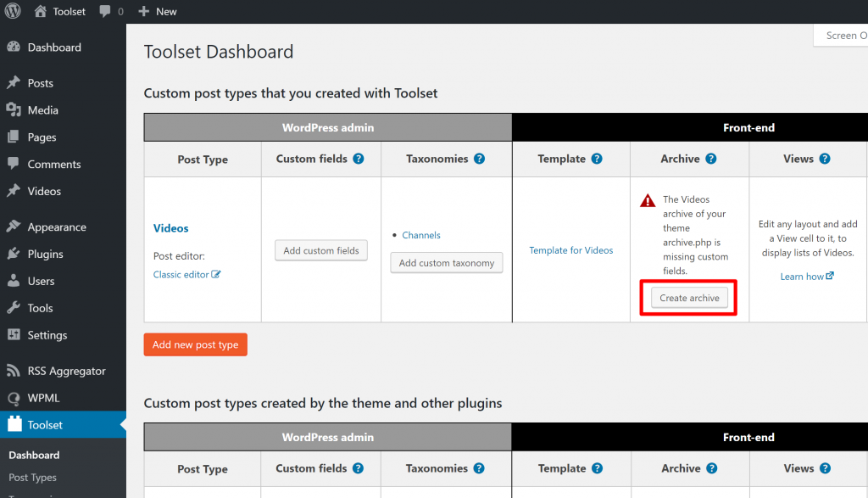
Task: Select the Toolset menu item
Action: click(63, 424)
